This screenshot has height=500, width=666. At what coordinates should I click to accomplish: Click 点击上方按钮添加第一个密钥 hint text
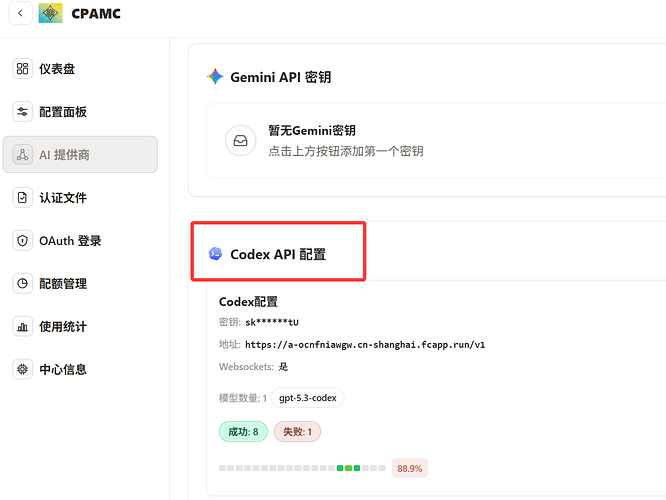point(346,151)
